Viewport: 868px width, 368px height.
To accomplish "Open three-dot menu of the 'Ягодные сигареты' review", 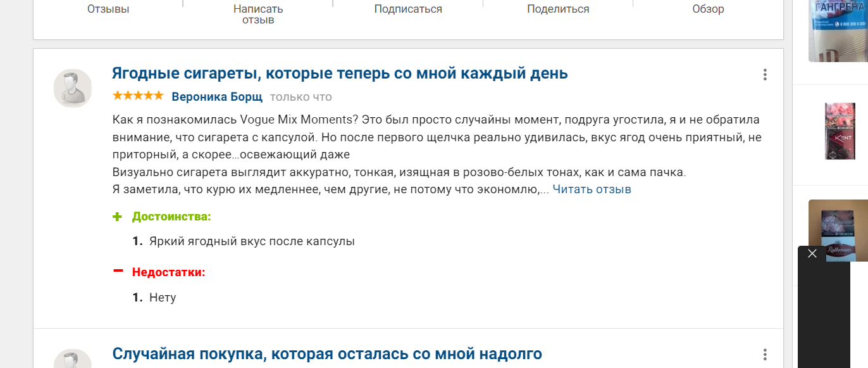I will [765, 75].
